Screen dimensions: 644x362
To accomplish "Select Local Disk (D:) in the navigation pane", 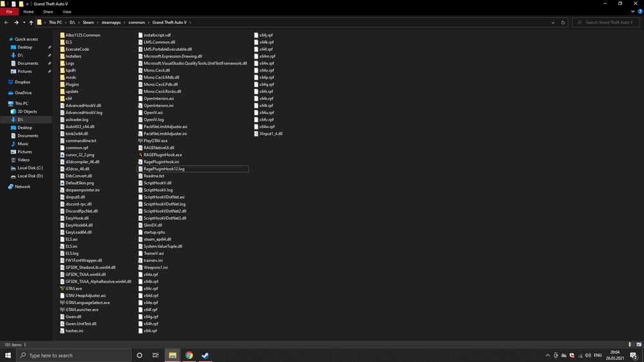I will pos(30,176).
